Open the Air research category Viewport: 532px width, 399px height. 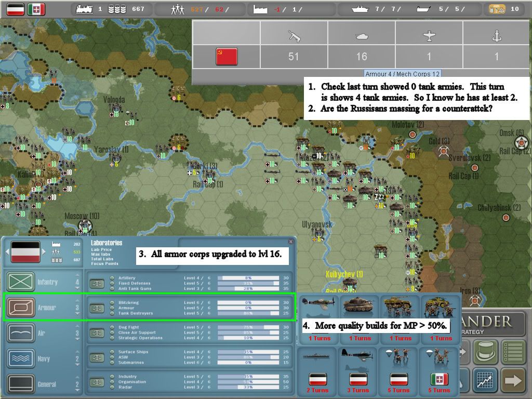click(21, 333)
